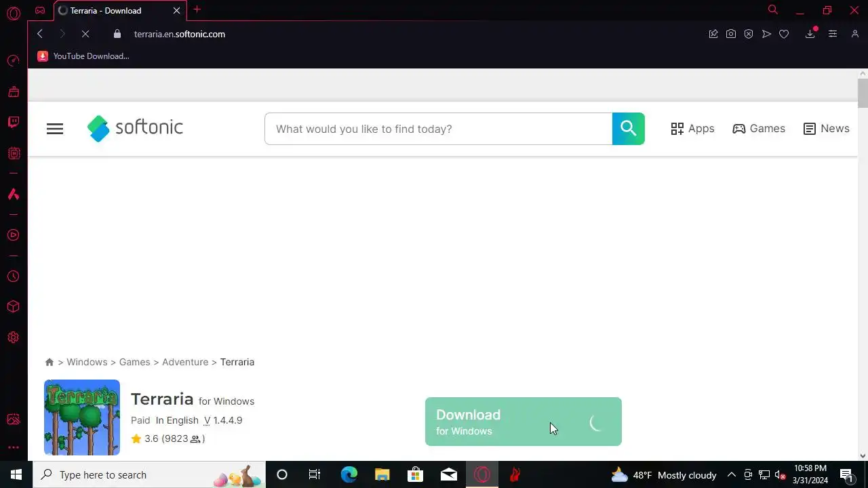868x488 pixels.
Task: Launch Microsoft Edge from taskbar
Action: [349, 474]
